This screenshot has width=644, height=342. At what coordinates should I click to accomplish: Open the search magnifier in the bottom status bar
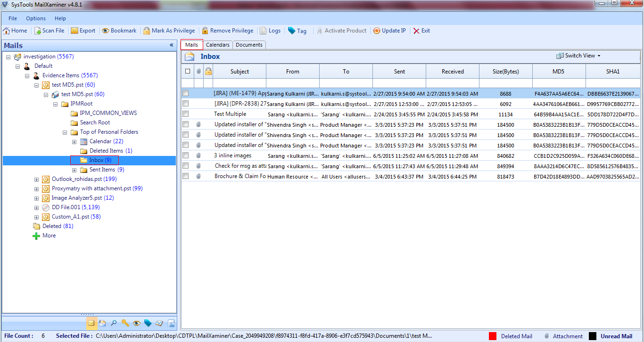tap(114, 324)
